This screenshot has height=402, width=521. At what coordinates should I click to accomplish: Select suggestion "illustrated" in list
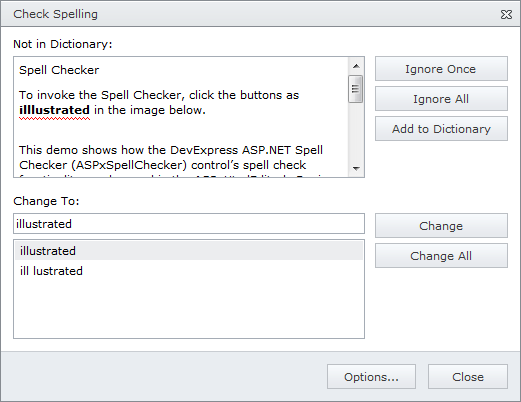[189, 251]
